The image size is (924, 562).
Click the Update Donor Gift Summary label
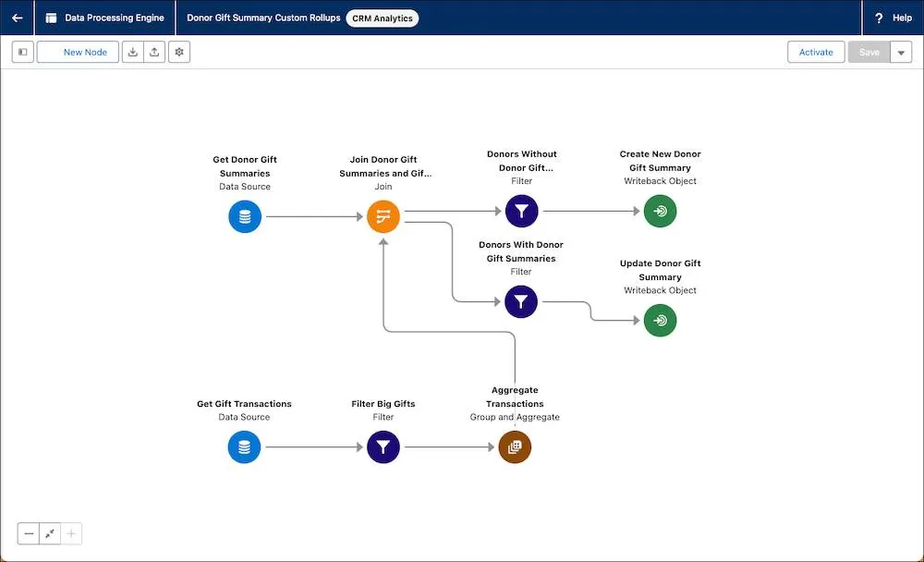[x=660, y=270]
